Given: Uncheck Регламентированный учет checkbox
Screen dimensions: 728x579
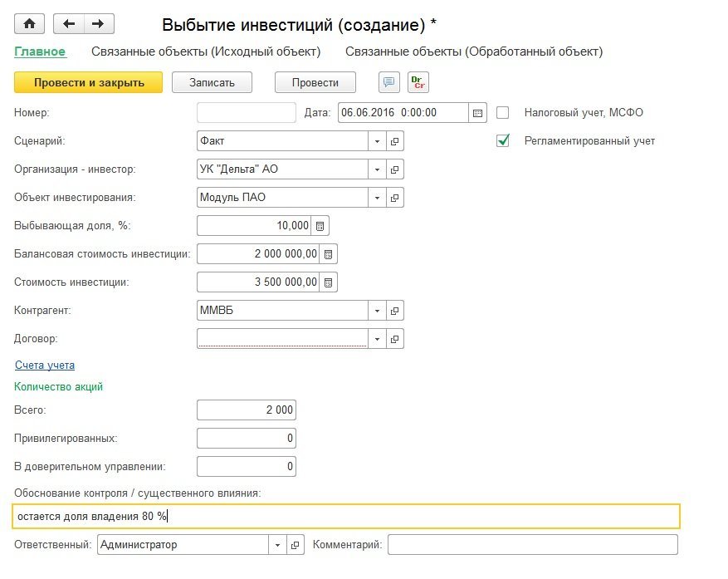Looking at the screenshot, I should pos(503,140).
